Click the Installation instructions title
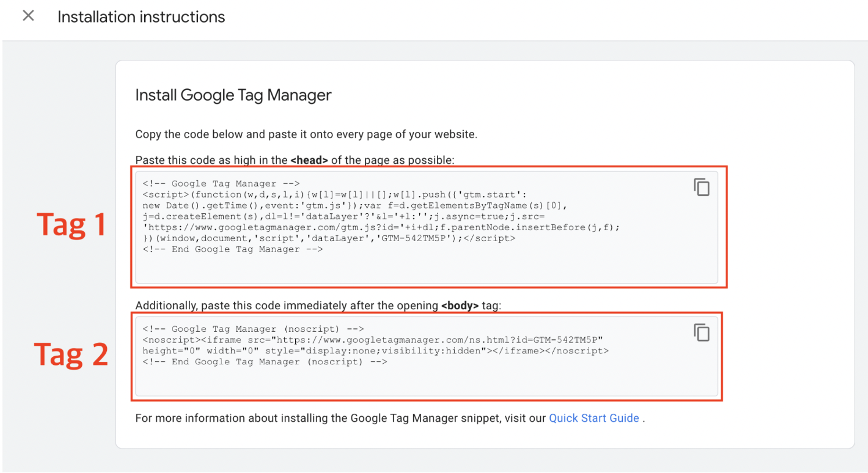Screen dimensions: 868x473 (x=141, y=17)
